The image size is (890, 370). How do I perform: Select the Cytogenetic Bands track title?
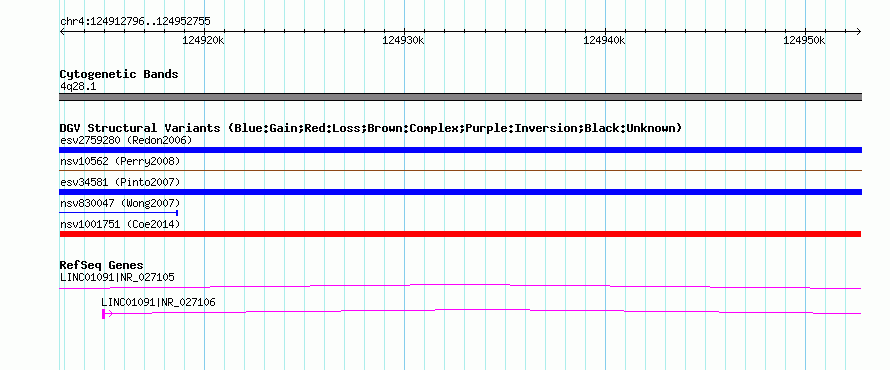(119, 74)
